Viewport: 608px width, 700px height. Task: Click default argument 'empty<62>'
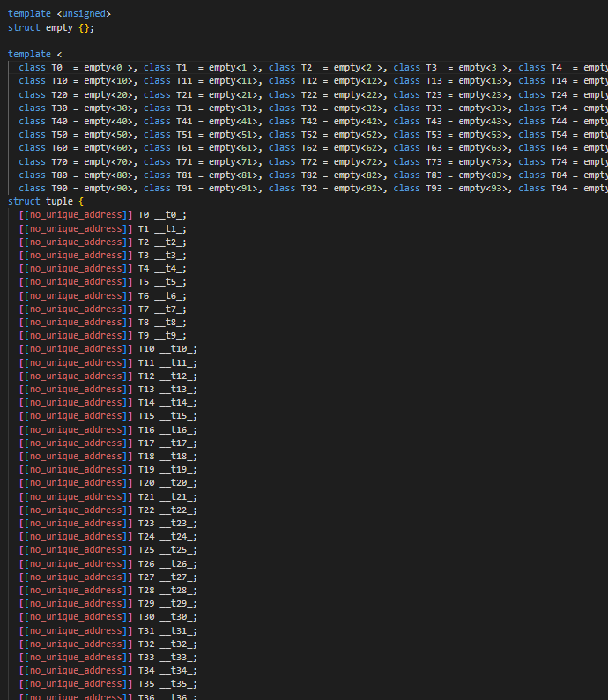(359, 148)
